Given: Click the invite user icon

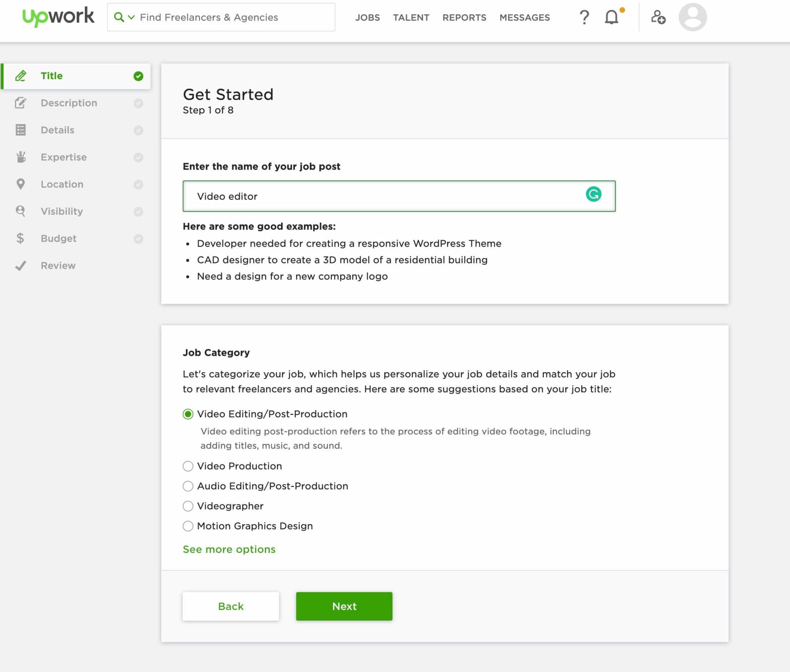Looking at the screenshot, I should 658,17.
